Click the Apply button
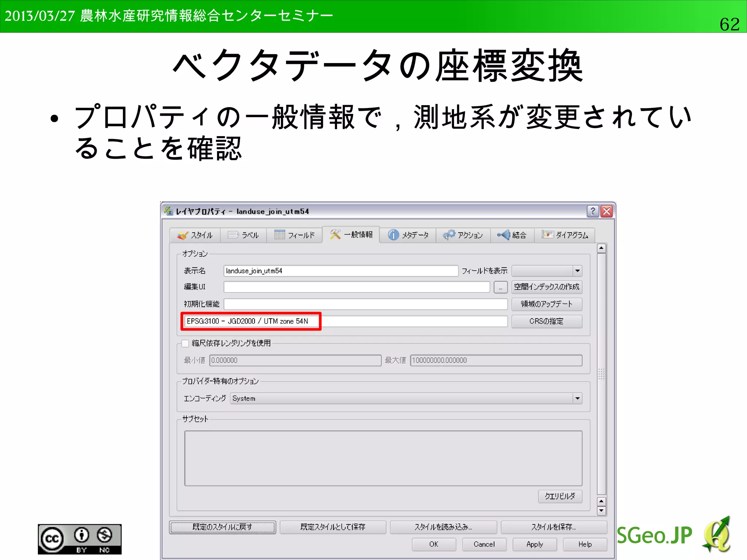 pyautogui.click(x=535, y=544)
